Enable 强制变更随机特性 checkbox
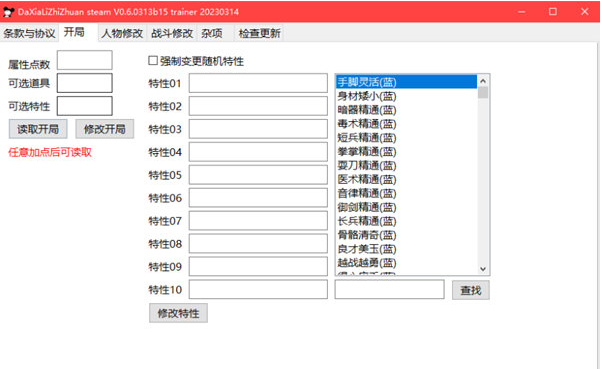The height and width of the screenshot is (369, 602). pos(153,61)
